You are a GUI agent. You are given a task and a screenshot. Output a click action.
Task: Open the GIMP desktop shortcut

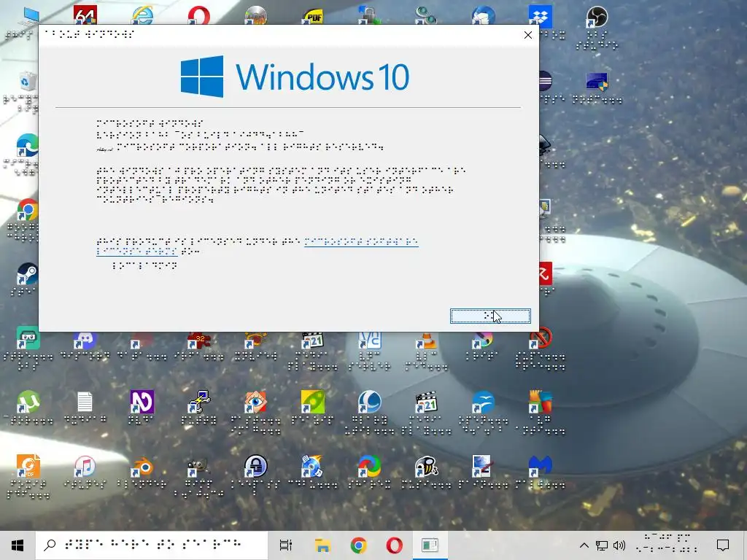click(x=198, y=467)
